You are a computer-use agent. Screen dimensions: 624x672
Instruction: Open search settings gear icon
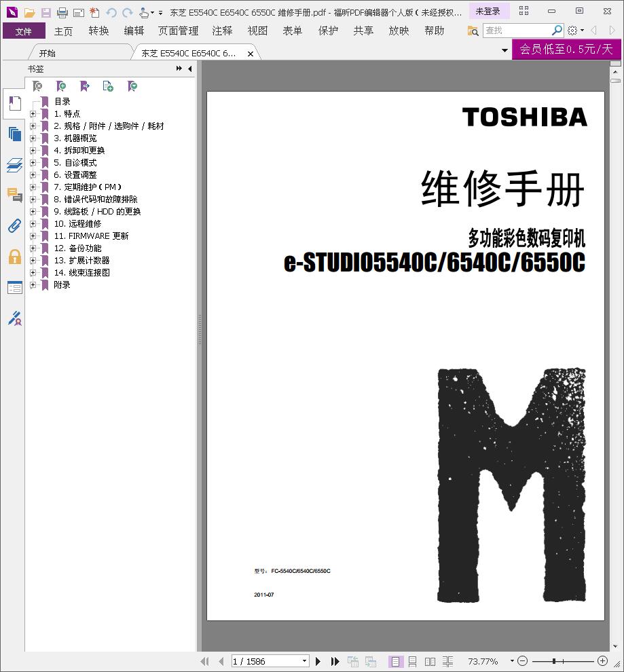click(572, 31)
